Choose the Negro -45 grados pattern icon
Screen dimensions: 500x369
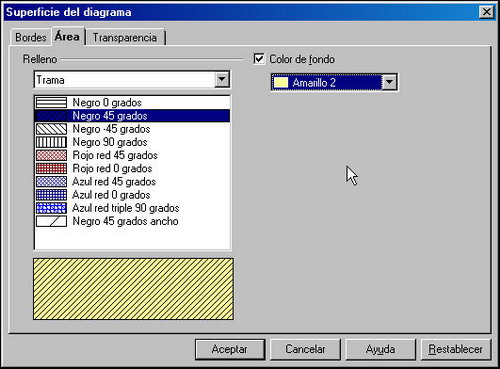[51, 129]
